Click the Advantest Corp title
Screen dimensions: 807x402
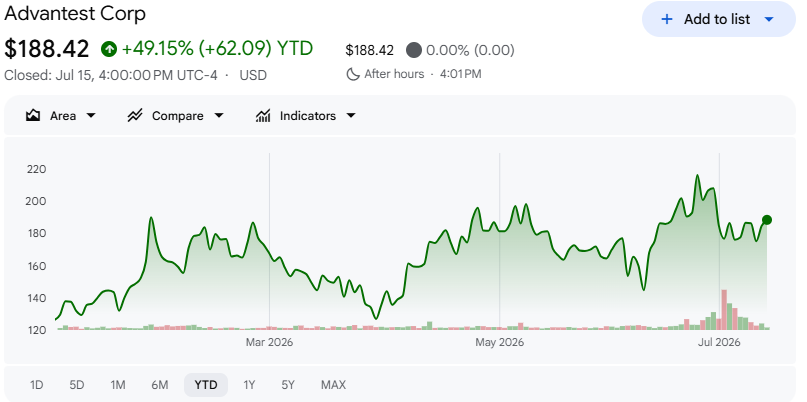(75, 13)
